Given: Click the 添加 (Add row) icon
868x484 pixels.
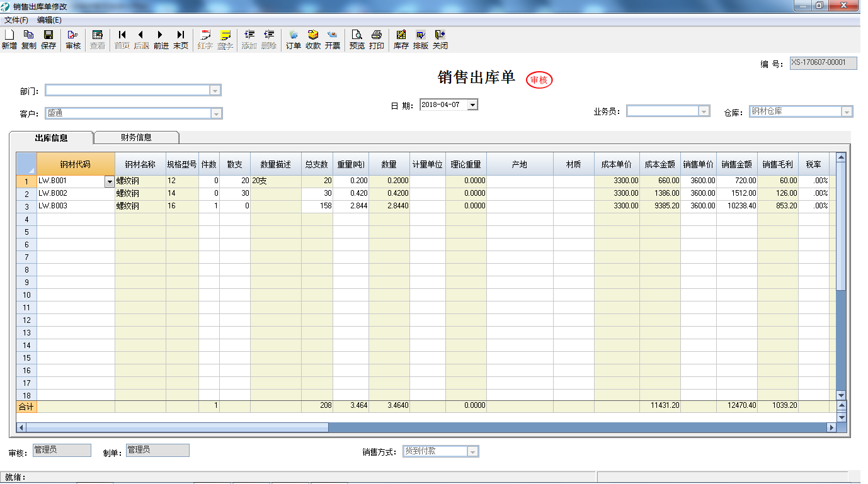Looking at the screenshot, I should (x=249, y=40).
